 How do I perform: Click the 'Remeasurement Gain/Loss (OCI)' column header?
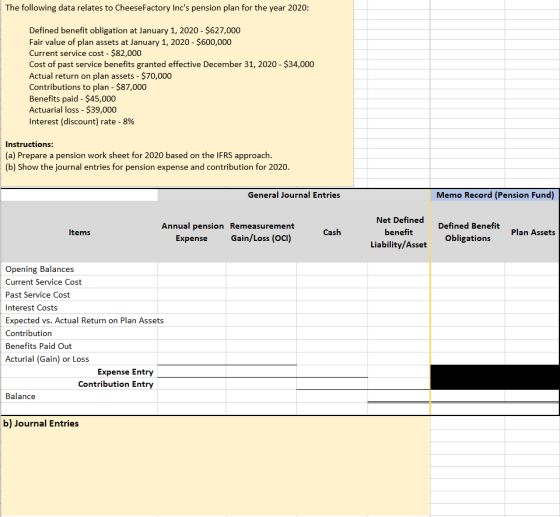(x=262, y=232)
